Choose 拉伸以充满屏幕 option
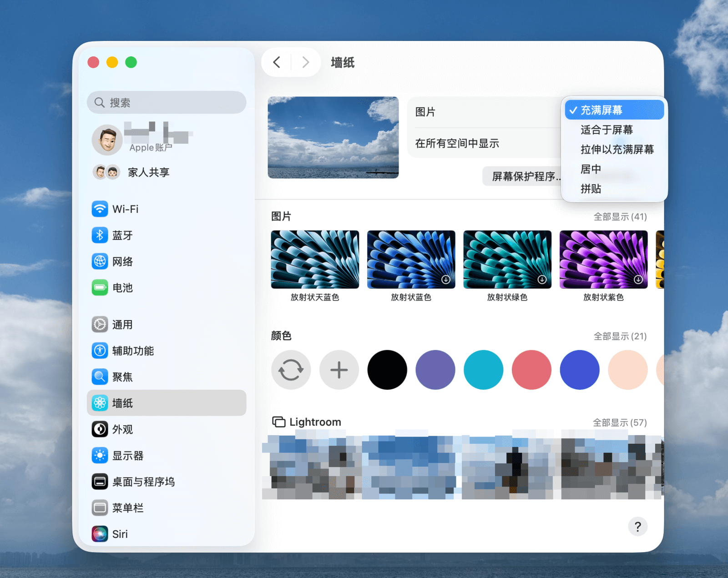This screenshot has width=728, height=578. (617, 150)
